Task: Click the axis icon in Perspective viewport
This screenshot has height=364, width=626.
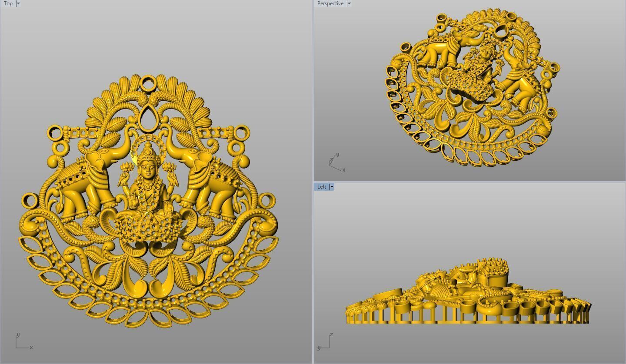Action: (x=337, y=162)
